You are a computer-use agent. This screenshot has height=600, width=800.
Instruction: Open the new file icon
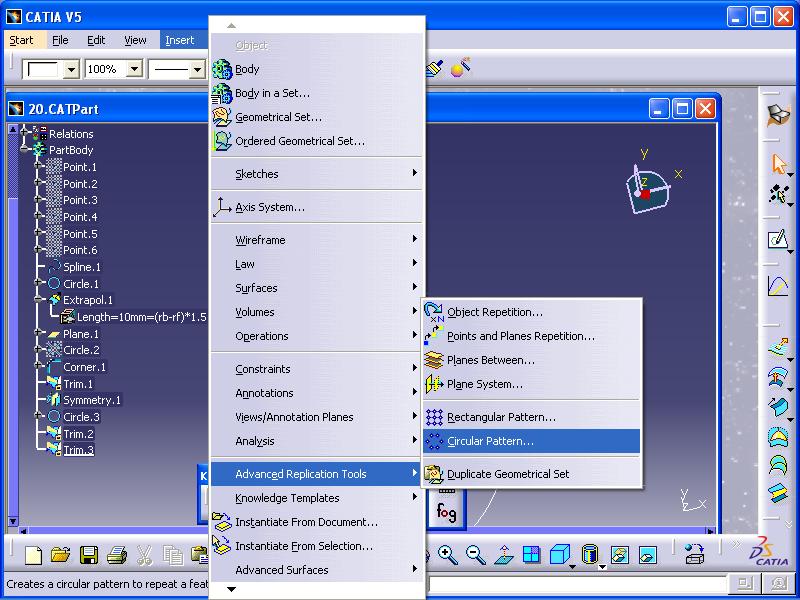pyautogui.click(x=34, y=556)
